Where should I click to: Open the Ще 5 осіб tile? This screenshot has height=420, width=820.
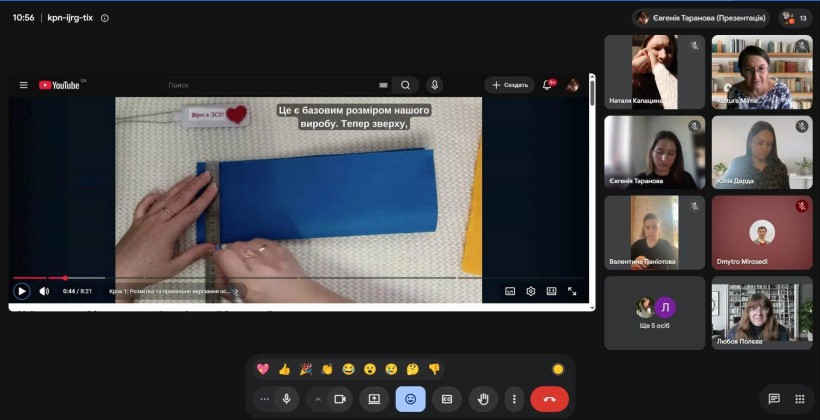[x=654, y=313]
